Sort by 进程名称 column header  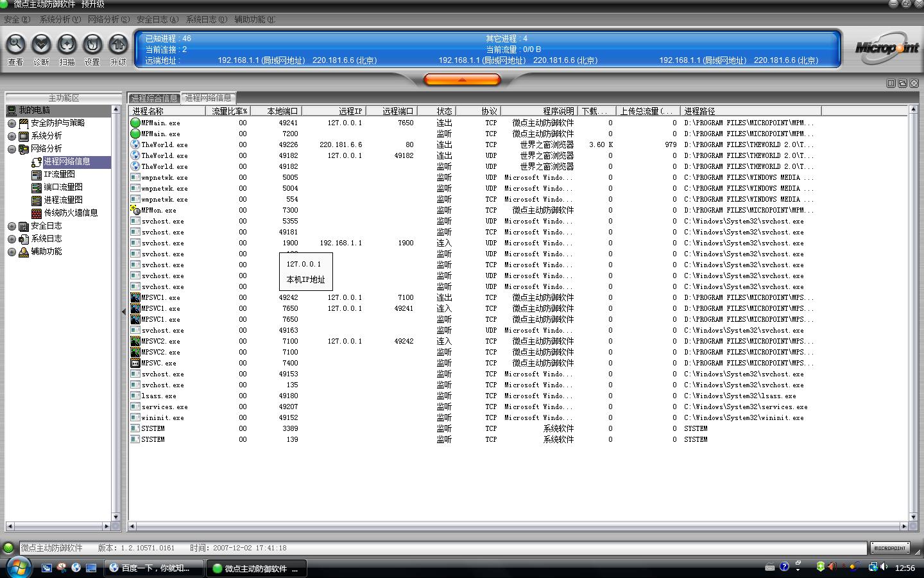(x=167, y=111)
